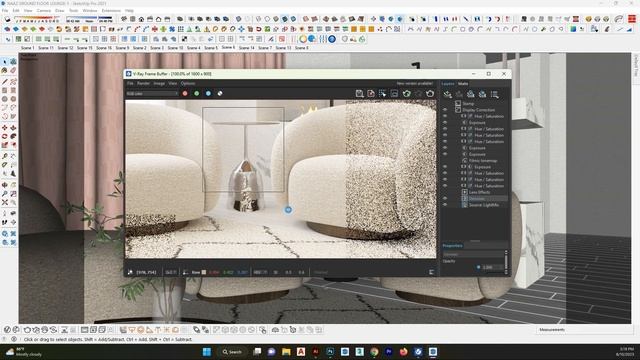Open File Explorer from the taskbar
Viewport: 640px width, 360px height.
(x=286, y=351)
